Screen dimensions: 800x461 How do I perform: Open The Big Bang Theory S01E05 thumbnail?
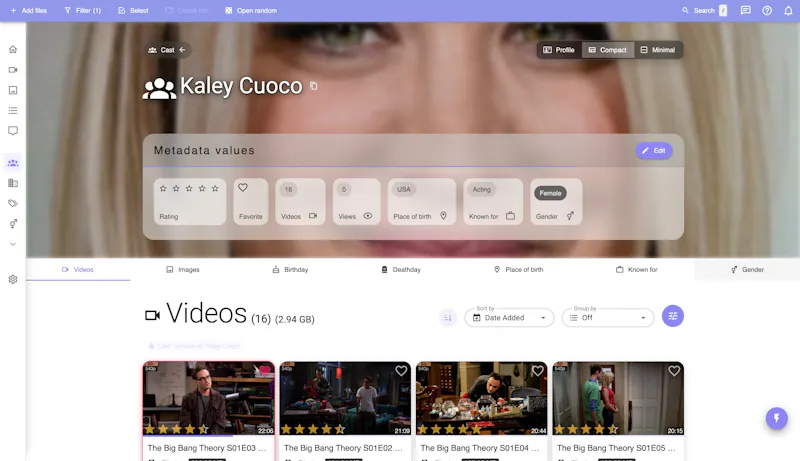coord(618,398)
